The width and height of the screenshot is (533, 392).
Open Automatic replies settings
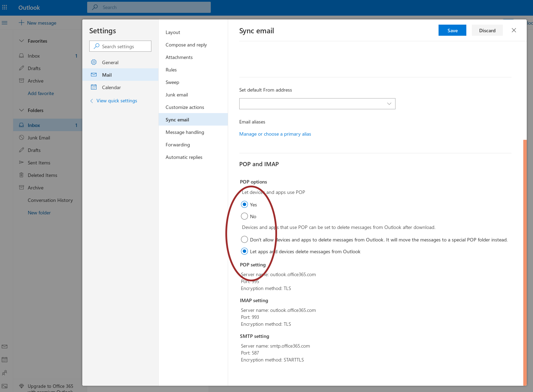click(193, 157)
